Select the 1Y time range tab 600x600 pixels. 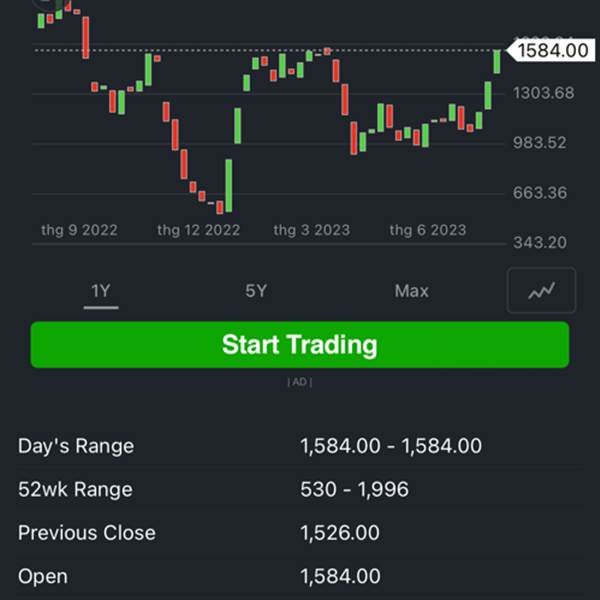point(101,291)
